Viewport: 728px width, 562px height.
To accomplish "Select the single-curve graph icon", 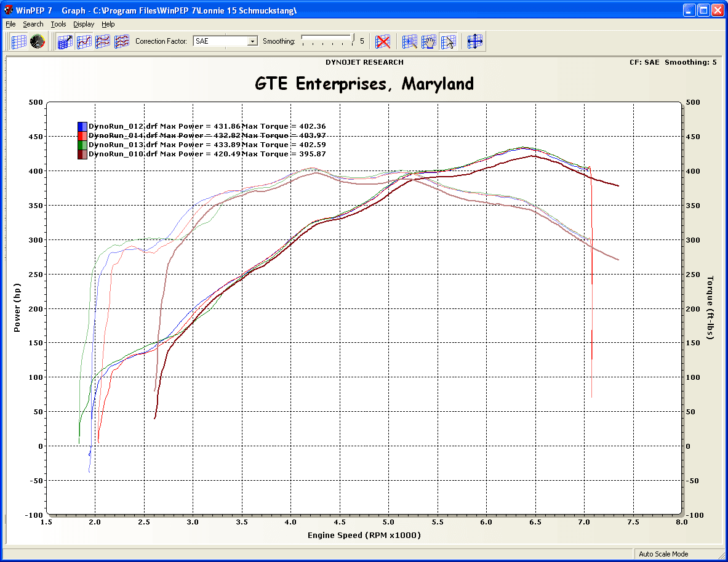I will (84, 41).
